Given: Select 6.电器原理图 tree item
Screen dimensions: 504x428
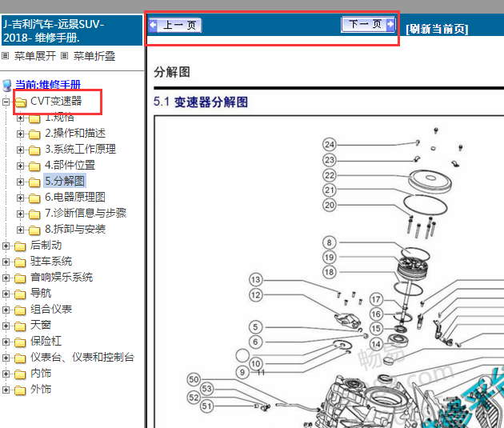Looking at the screenshot, I should click(x=75, y=197).
